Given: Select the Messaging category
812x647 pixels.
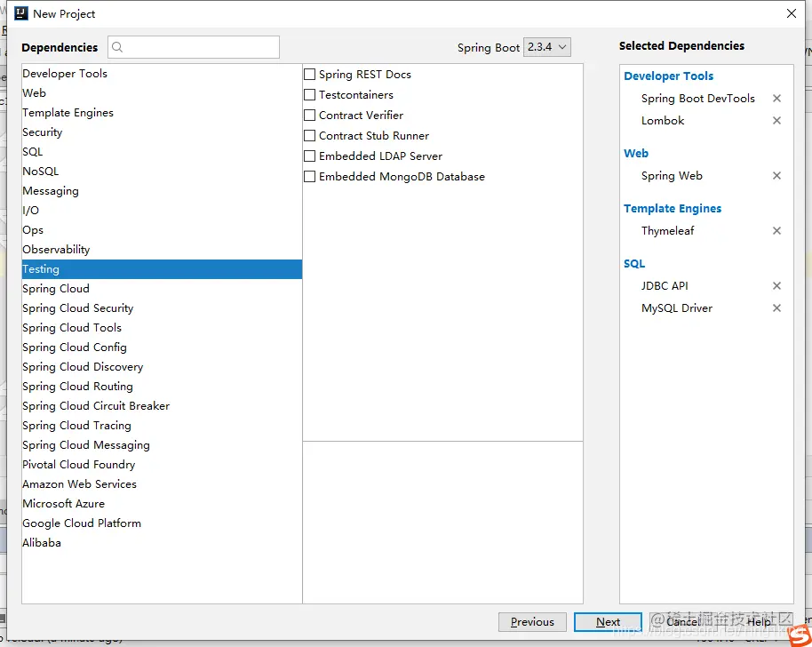Looking at the screenshot, I should pos(162,191).
